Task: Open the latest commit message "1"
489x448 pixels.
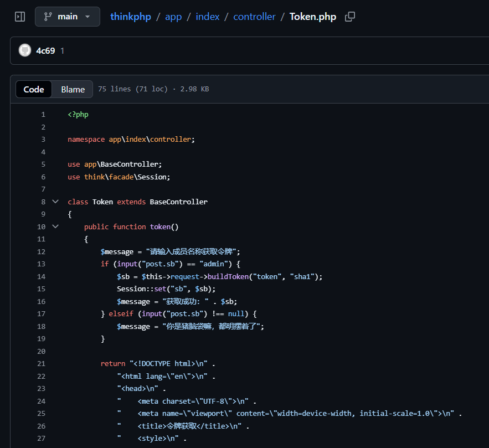Action: (63, 50)
